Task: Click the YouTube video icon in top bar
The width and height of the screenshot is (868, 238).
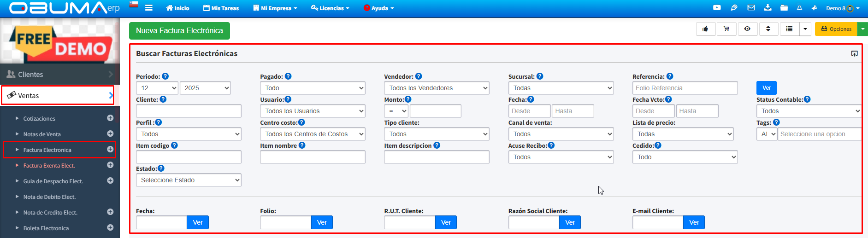Action: coord(717,8)
